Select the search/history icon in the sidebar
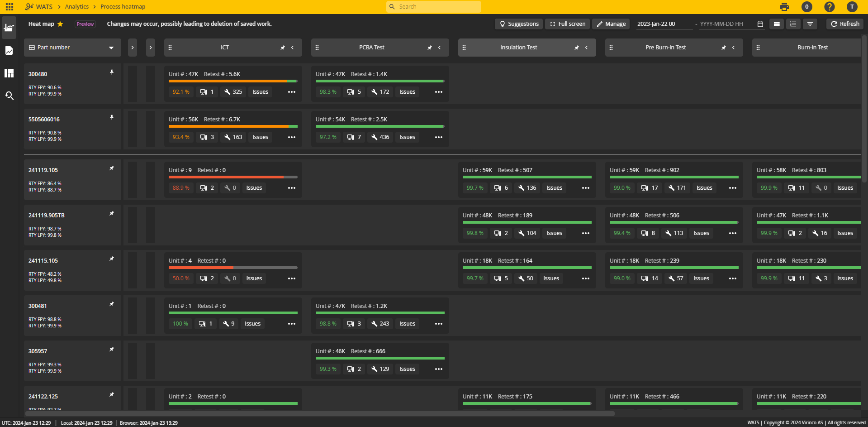This screenshot has width=868, height=427. click(9, 96)
